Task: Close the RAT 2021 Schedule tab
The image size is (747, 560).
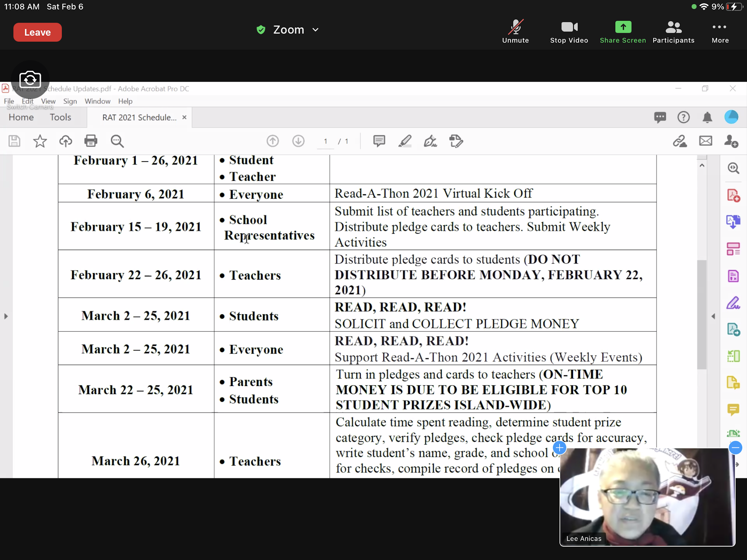Action: pos(185,117)
